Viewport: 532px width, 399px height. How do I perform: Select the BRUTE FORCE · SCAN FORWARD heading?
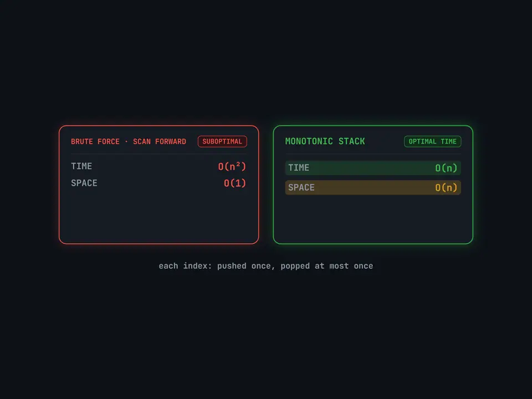128,141
